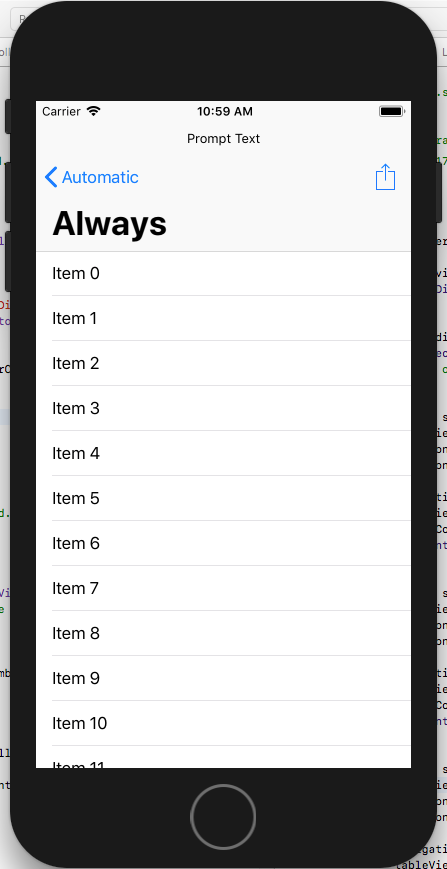Select the Item 5 row
This screenshot has width=447, height=869.
[223, 498]
